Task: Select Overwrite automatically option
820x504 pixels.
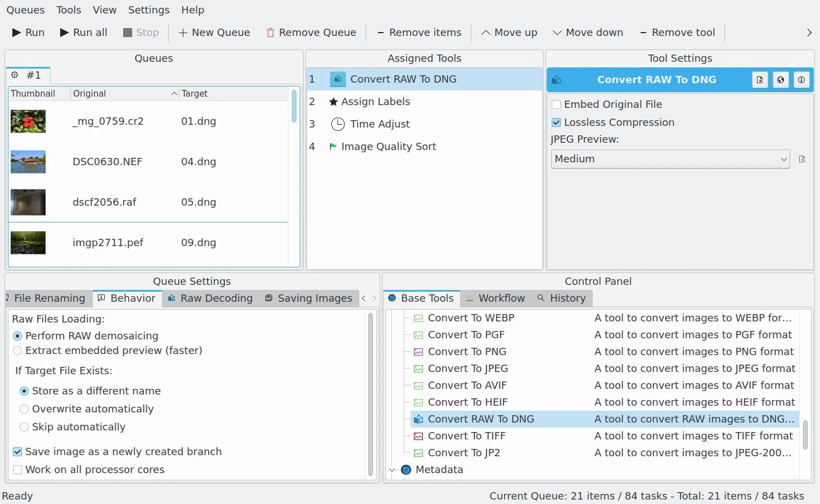Action: click(24, 409)
